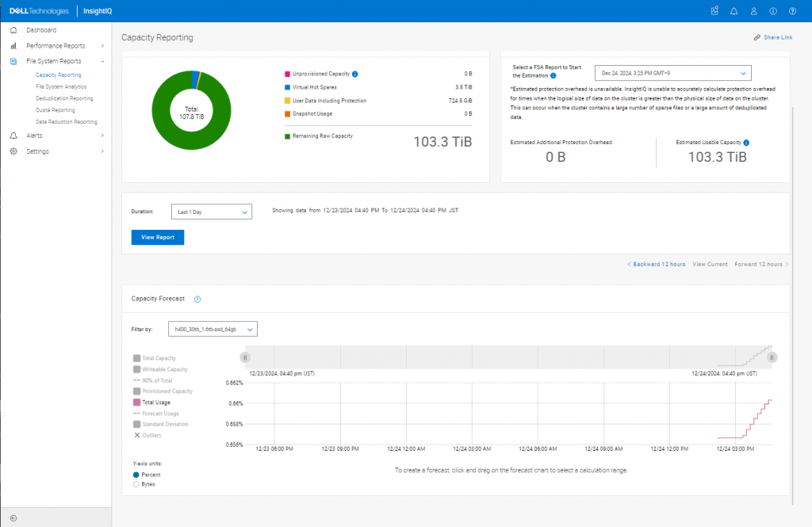Click the View Report button
The width and height of the screenshot is (812, 527).
coord(157,237)
